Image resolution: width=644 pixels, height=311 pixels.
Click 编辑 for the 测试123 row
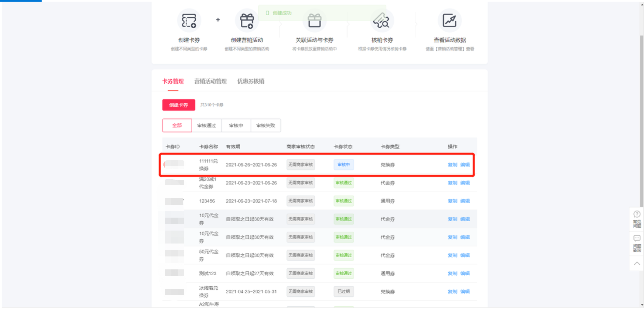point(465,273)
